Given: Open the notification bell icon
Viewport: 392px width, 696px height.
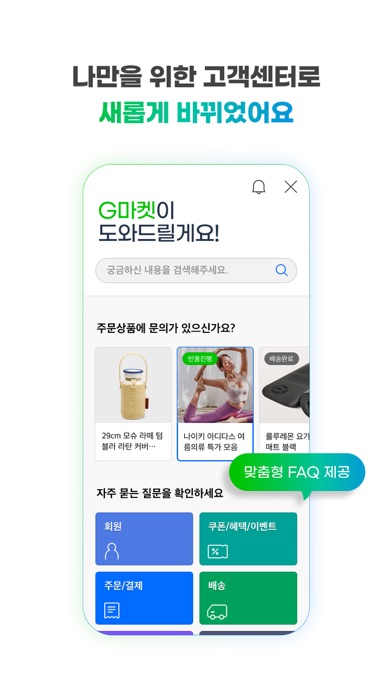Looking at the screenshot, I should pyautogui.click(x=258, y=187).
